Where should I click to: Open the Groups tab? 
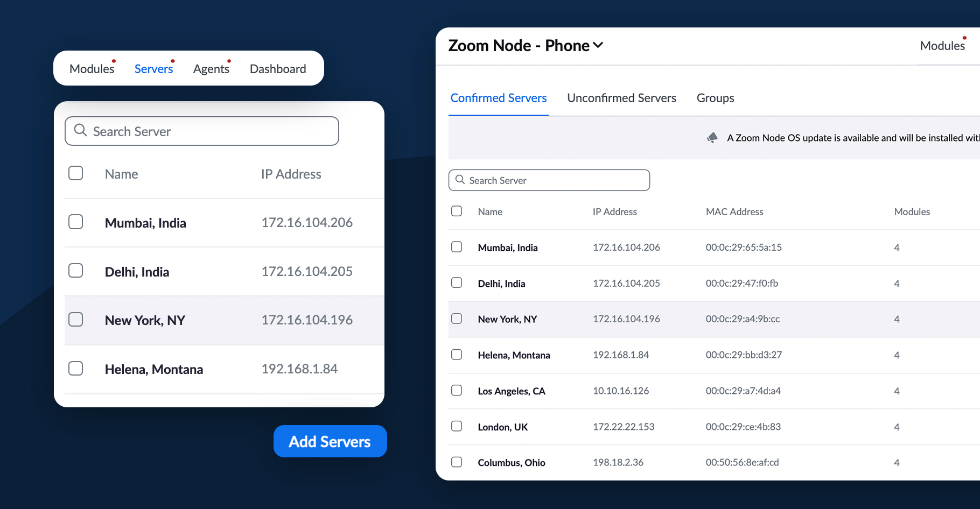point(715,98)
